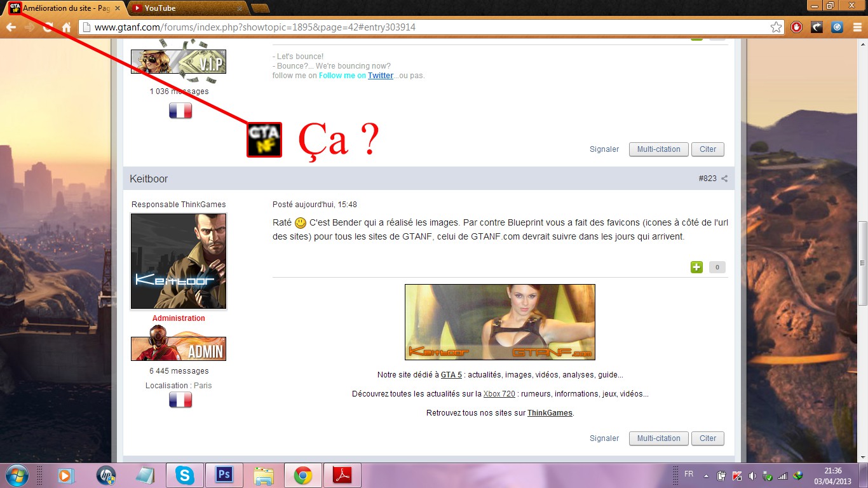Open Skype from the taskbar
The height and width of the screenshot is (488, 868).
coord(185,475)
